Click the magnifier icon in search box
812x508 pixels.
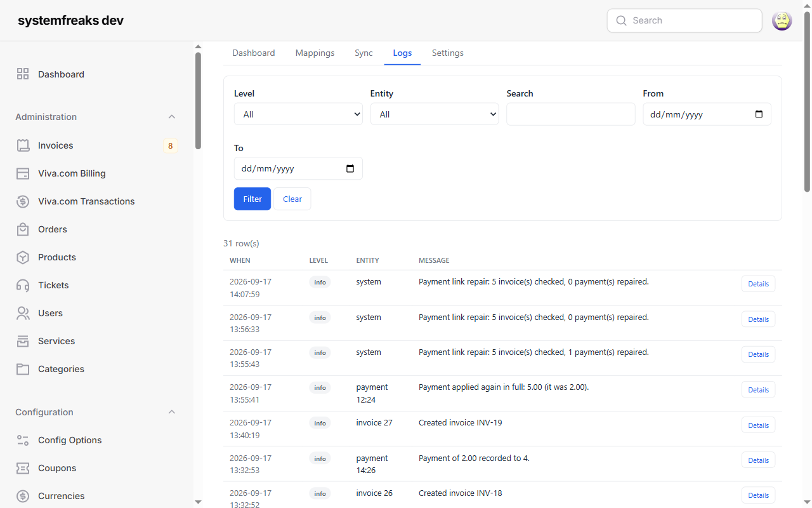(x=621, y=20)
